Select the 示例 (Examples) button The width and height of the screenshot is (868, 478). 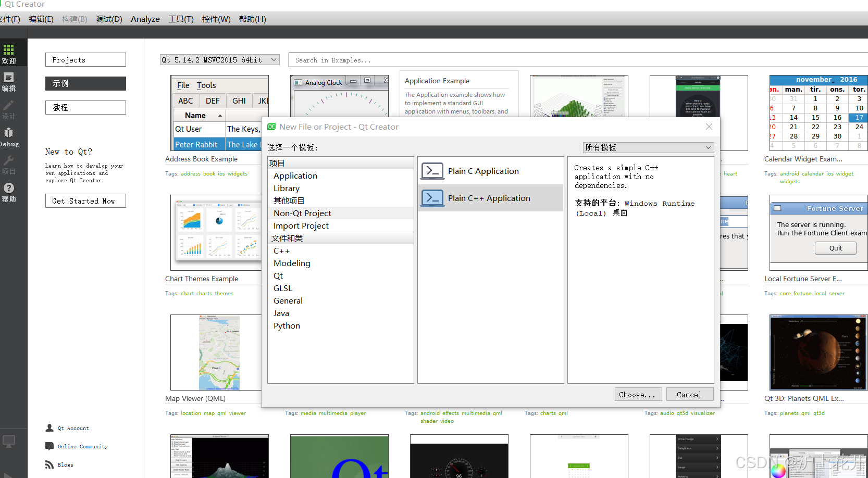tap(85, 83)
